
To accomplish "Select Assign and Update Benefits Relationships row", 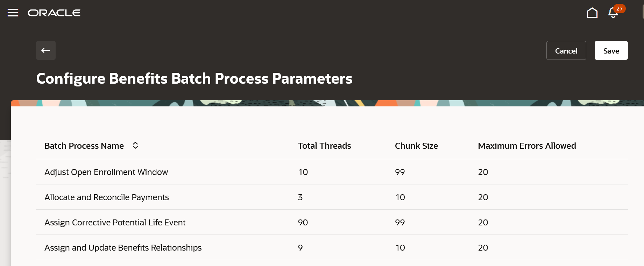I will [x=332, y=247].
